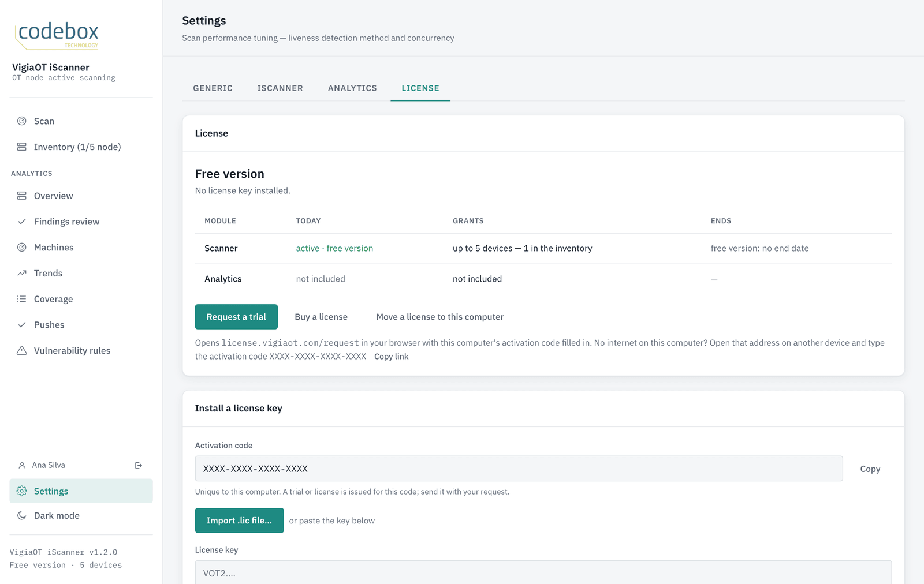Click the Coverage list icon

22,299
